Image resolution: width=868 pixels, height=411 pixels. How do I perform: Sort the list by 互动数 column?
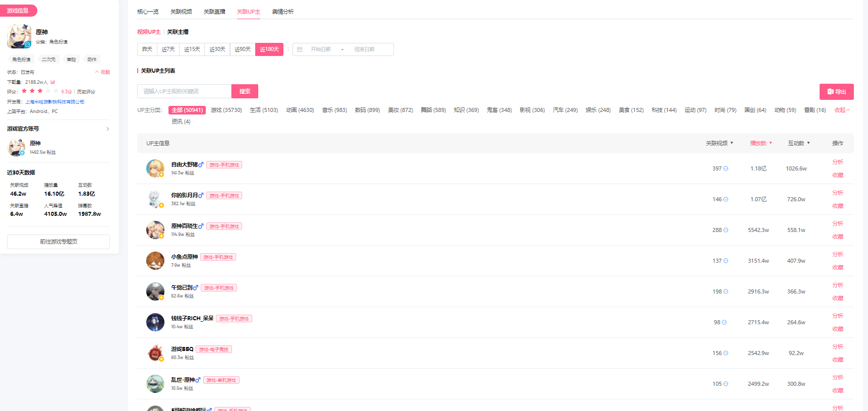pos(799,143)
